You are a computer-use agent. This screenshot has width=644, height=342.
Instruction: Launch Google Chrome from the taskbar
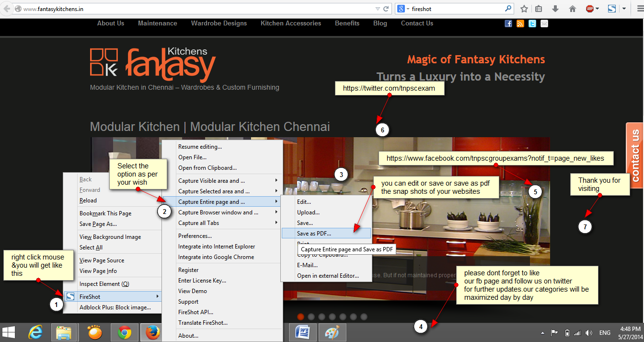125,332
